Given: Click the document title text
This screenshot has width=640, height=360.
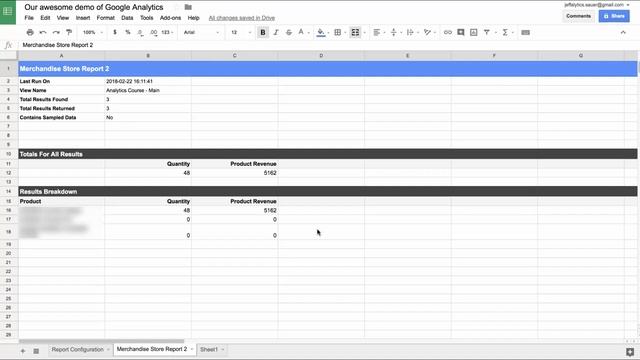Looking at the screenshot, I should click(x=93, y=7).
